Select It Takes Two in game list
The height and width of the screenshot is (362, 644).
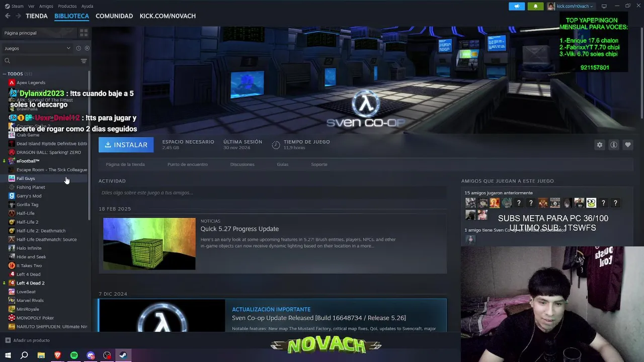coord(29,265)
